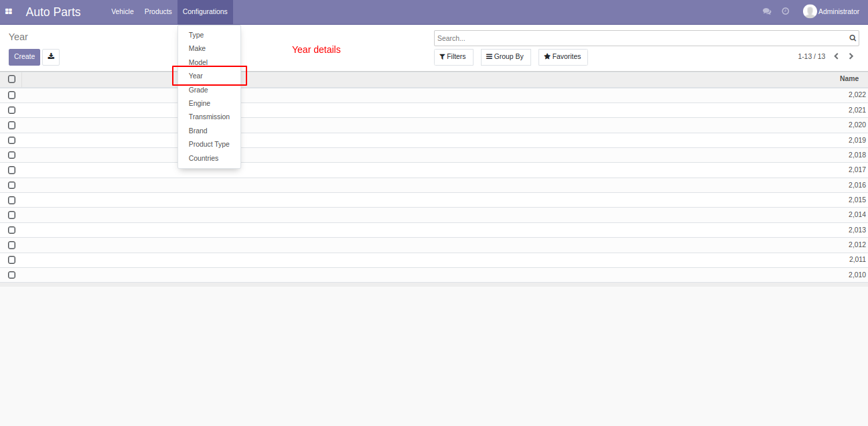The width and height of the screenshot is (868, 426).
Task: Click the Administrator avatar
Action: (810, 11)
